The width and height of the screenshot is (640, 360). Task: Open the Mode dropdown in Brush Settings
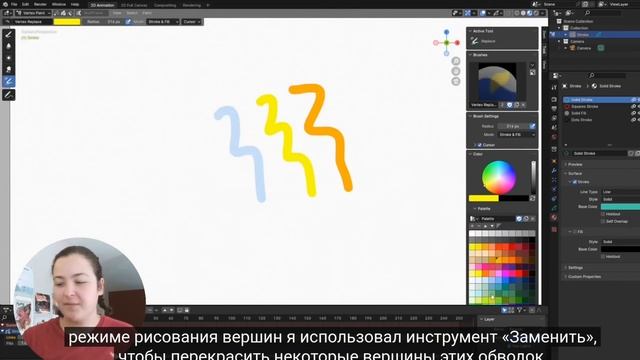coord(516,134)
